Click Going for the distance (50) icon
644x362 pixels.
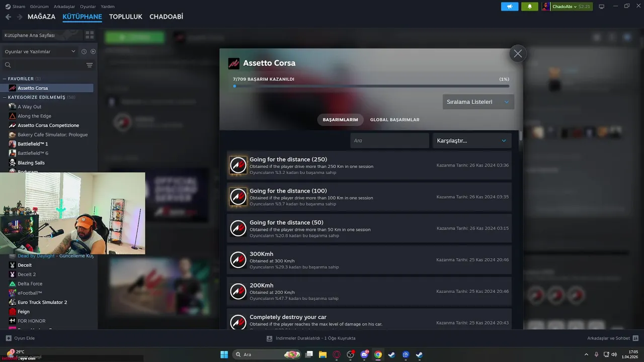[238, 228]
